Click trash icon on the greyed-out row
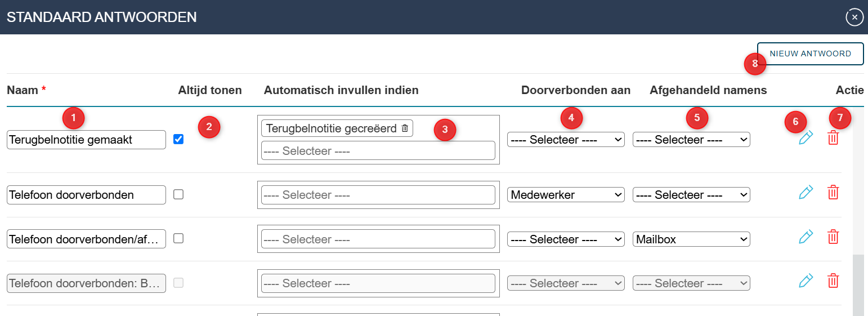 coord(833,281)
